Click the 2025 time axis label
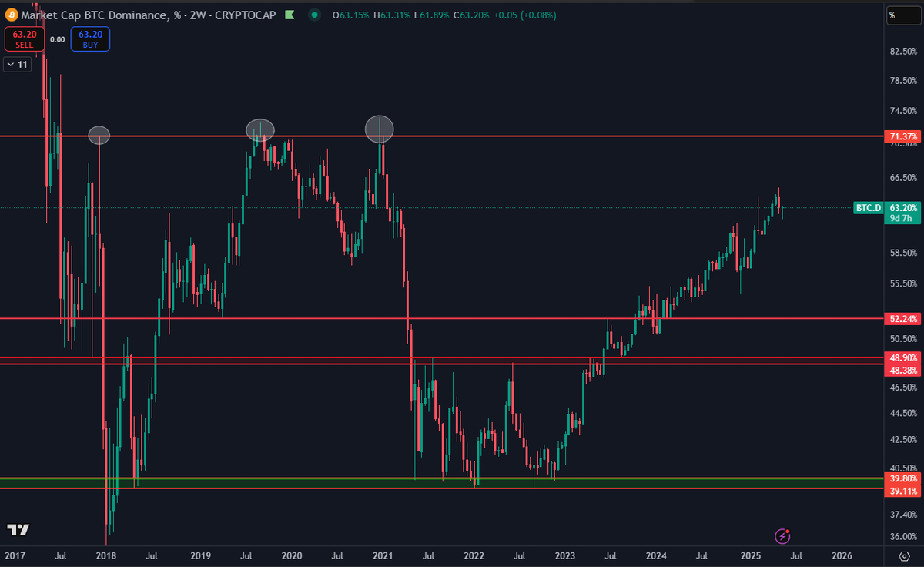 [750, 555]
